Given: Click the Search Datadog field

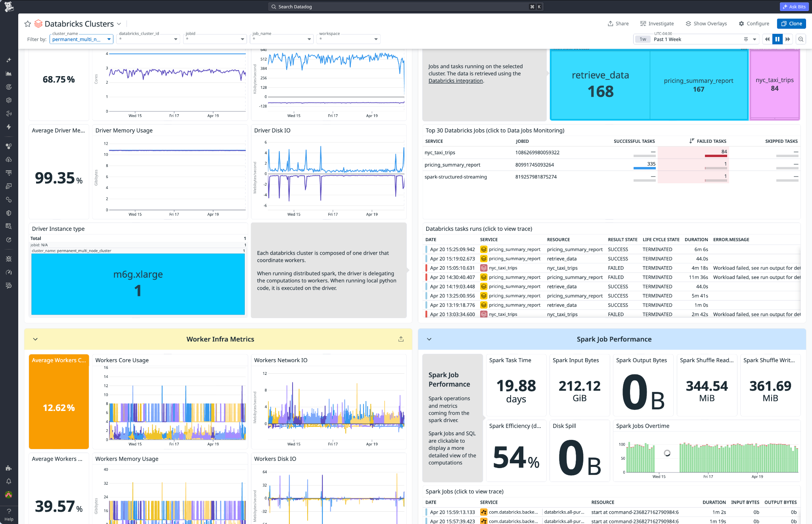Looking at the screenshot, I should [x=405, y=7].
